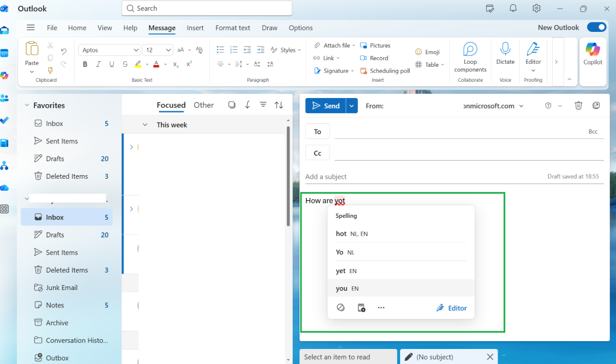Open Send options dropdown arrow

[x=351, y=106]
